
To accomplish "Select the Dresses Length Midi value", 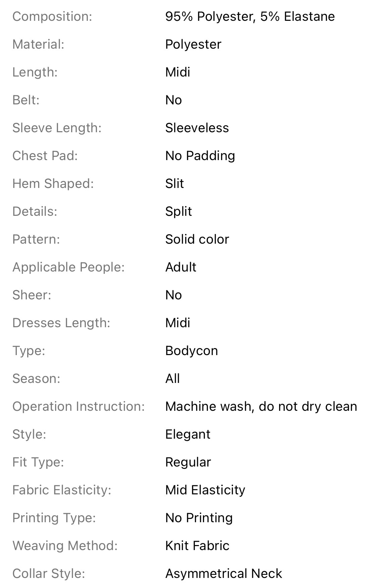I will click(x=178, y=323).
